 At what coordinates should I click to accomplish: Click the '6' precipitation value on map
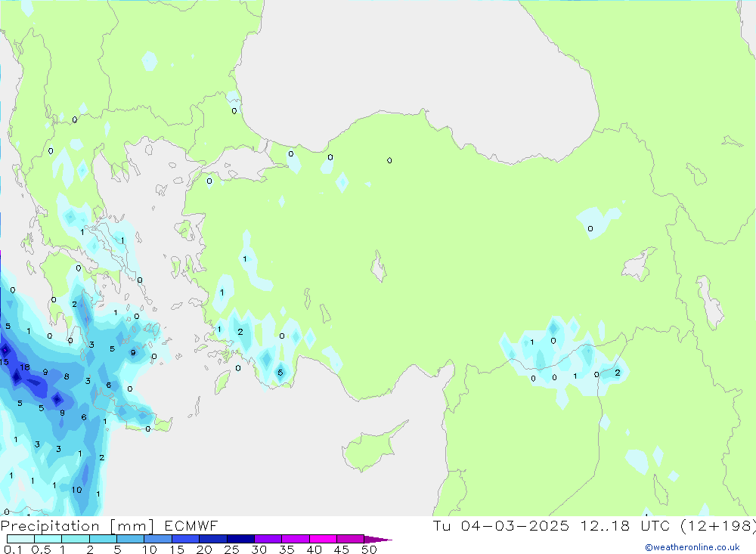click(x=84, y=417)
